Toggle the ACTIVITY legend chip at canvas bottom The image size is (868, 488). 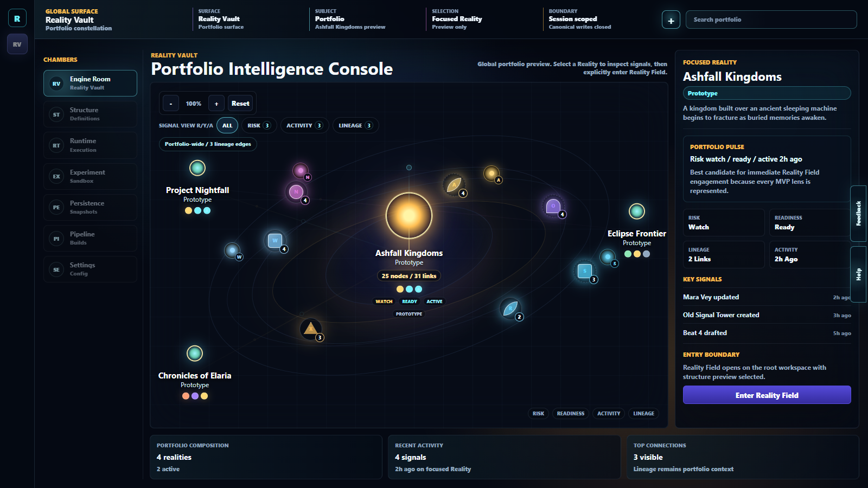point(609,414)
